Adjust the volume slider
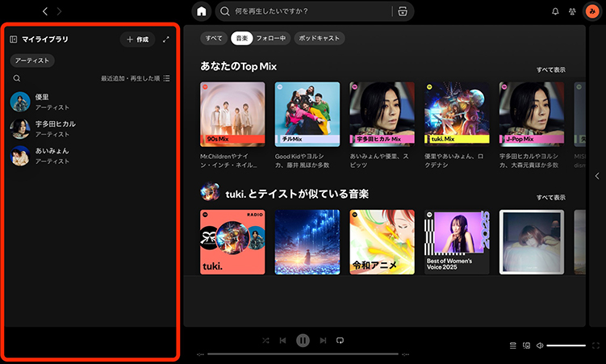Viewport: 606px width, 364px height. click(566, 345)
